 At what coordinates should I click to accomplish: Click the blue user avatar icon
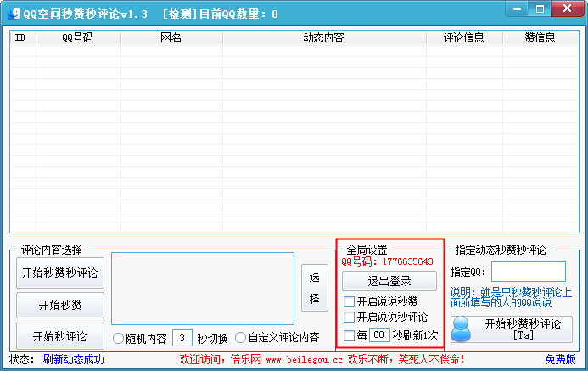coord(462,329)
